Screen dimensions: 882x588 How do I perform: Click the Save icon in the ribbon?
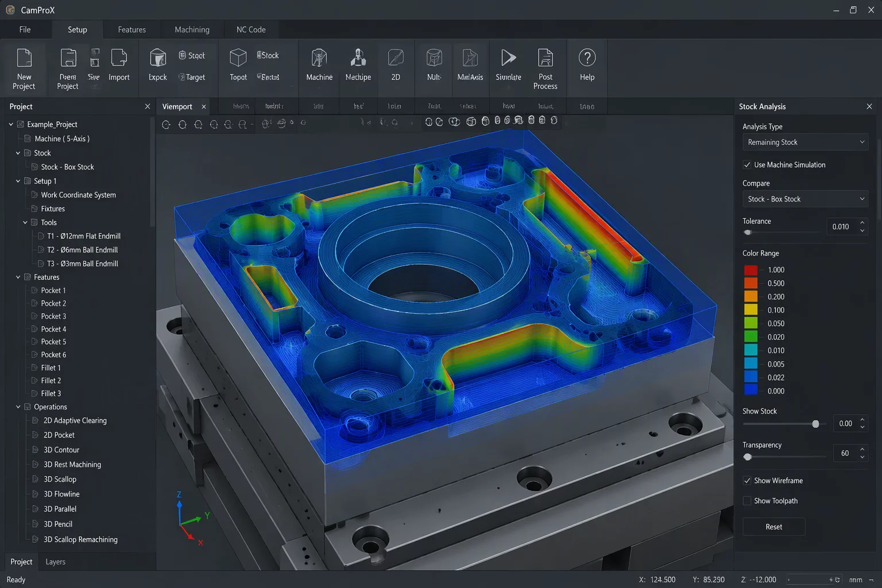95,58
